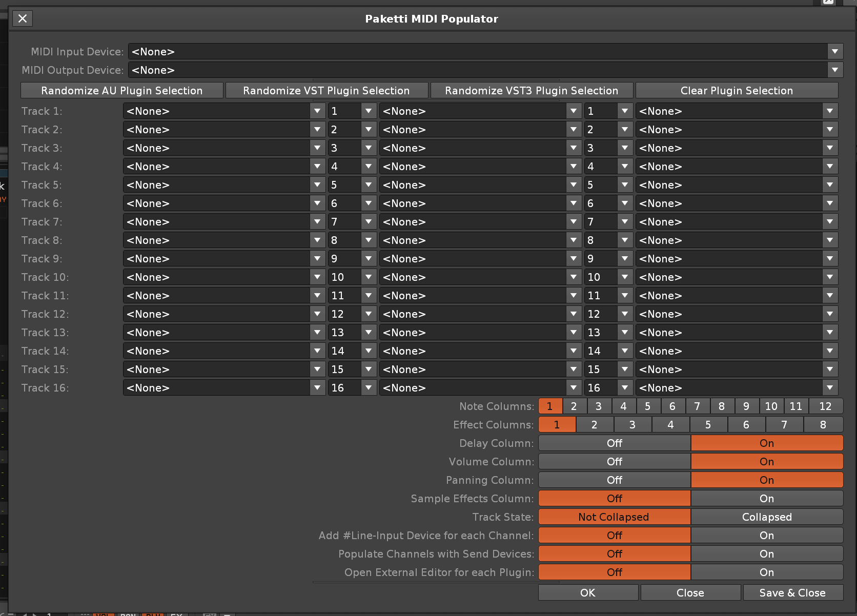Click the OK button
The width and height of the screenshot is (857, 616).
click(587, 593)
